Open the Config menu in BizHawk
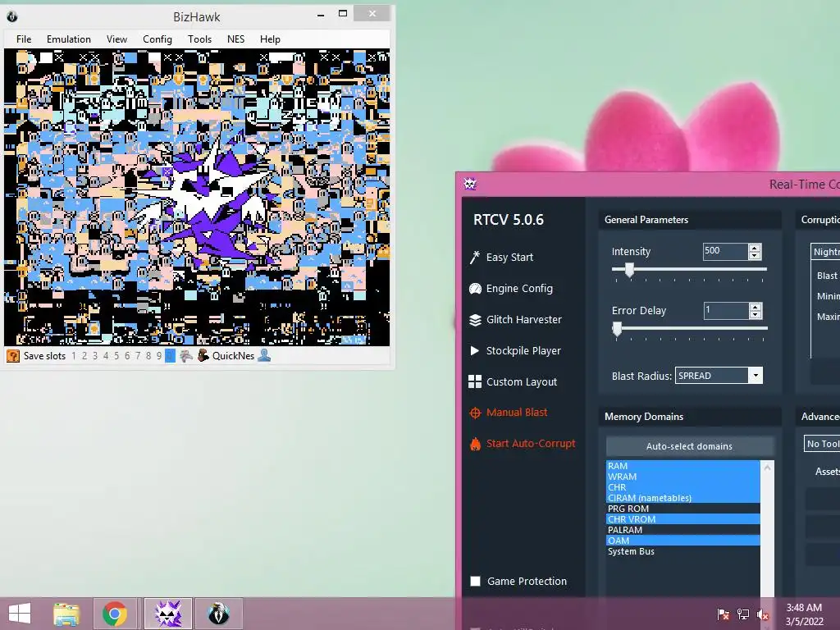Screen dimensions: 840x630 pos(157,39)
